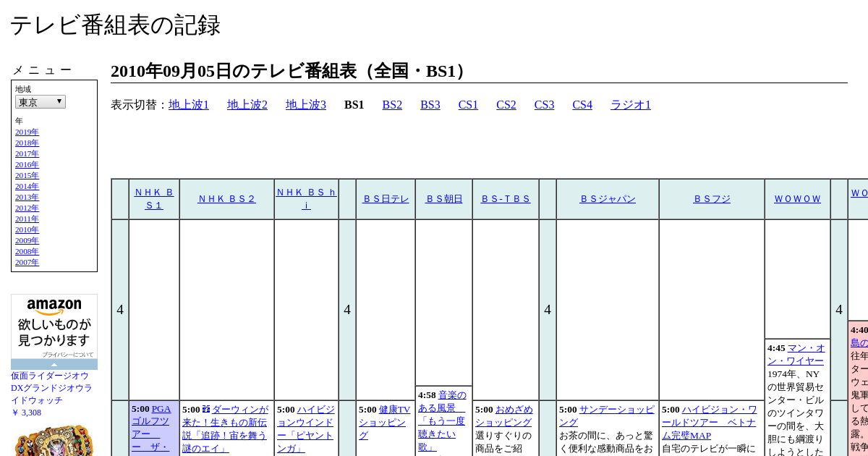
Task: Open the ＢＳ日テレ channel header link
Action: pos(386,199)
